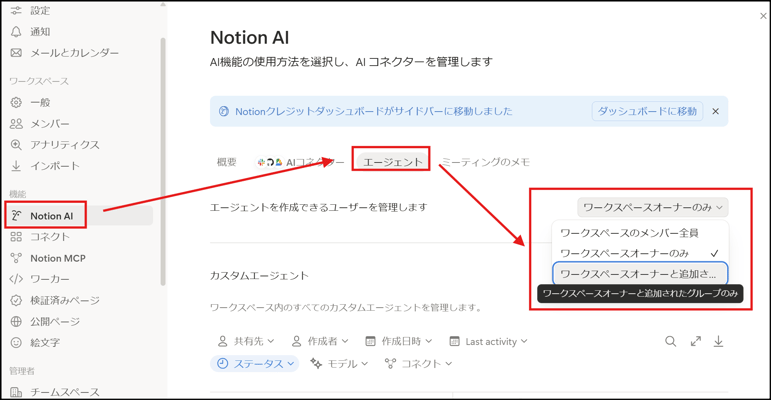Open メンバー settings page

(40, 123)
